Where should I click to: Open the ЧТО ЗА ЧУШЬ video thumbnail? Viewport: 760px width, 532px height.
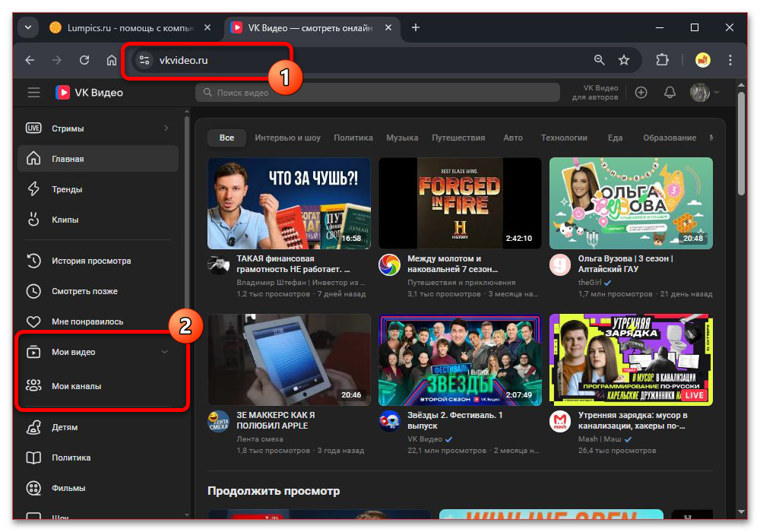coord(289,203)
